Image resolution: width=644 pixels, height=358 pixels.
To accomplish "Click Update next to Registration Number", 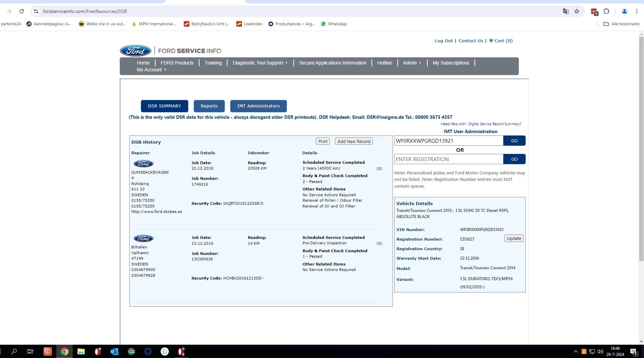I will coord(514,238).
